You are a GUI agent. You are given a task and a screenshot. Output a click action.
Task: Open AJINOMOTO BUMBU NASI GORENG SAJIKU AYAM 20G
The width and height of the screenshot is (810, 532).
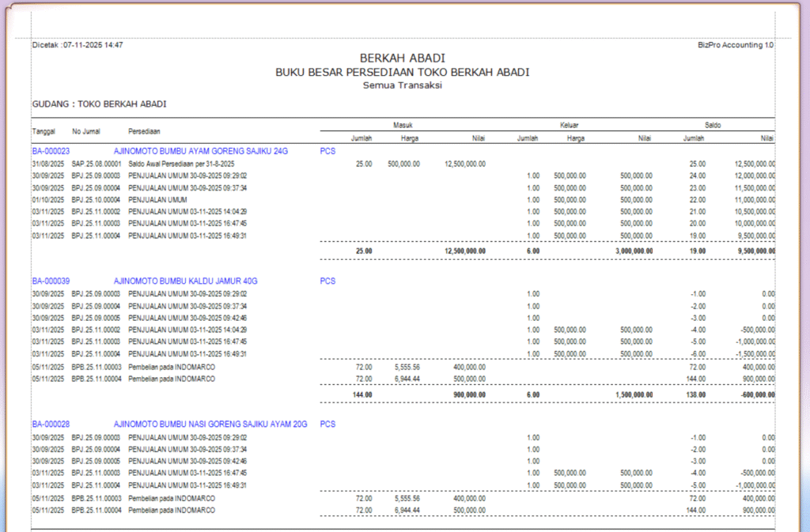pyautogui.click(x=210, y=424)
